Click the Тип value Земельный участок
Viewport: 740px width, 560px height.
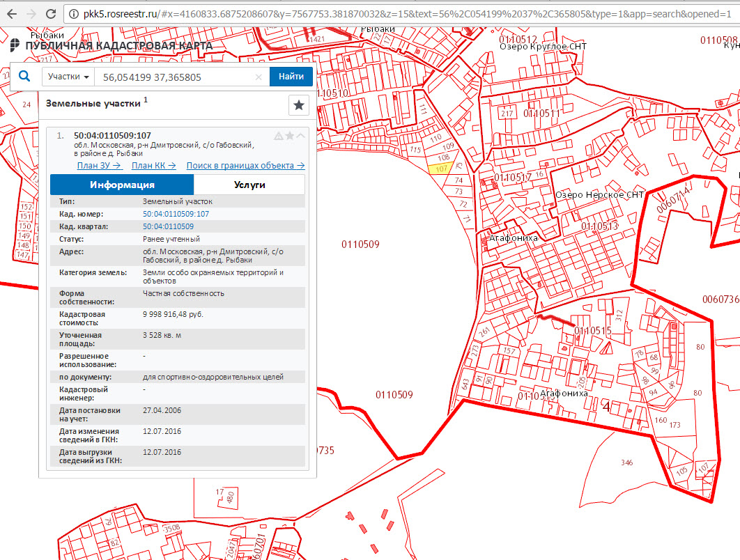(x=178, y=201)
